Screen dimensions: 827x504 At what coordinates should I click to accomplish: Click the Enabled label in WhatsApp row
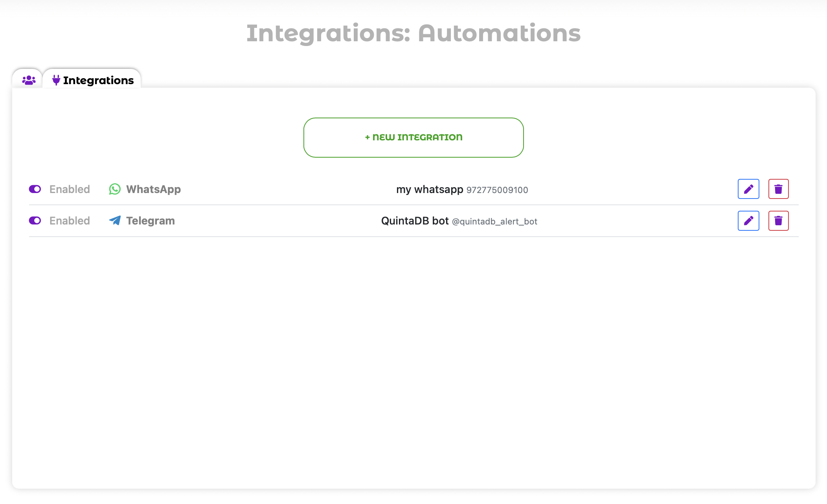click(x=70, y=189)
